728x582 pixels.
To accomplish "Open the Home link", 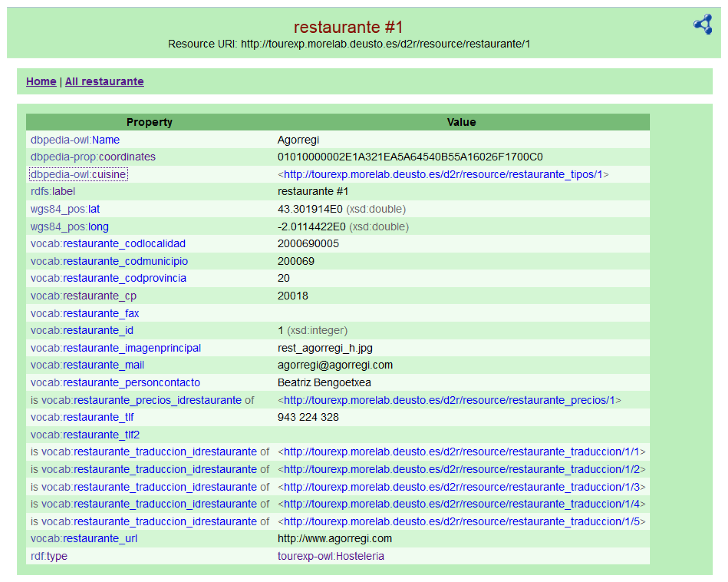I will pos(41,81).
